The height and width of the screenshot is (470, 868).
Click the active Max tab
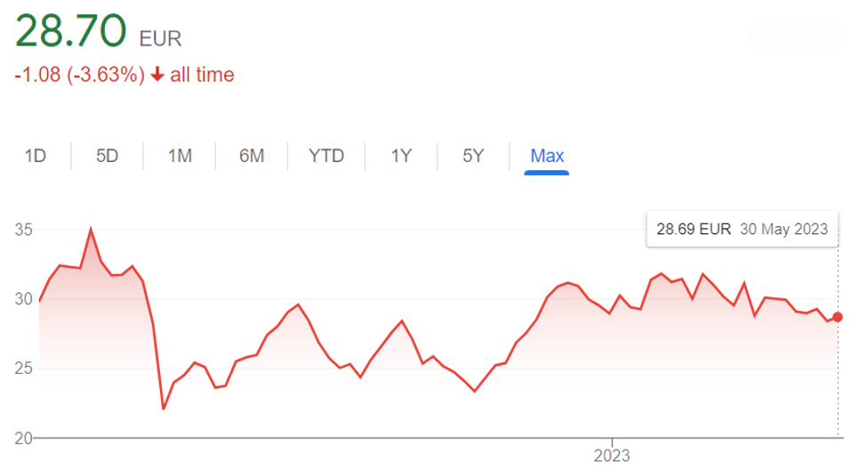click(x=547, y=157)
